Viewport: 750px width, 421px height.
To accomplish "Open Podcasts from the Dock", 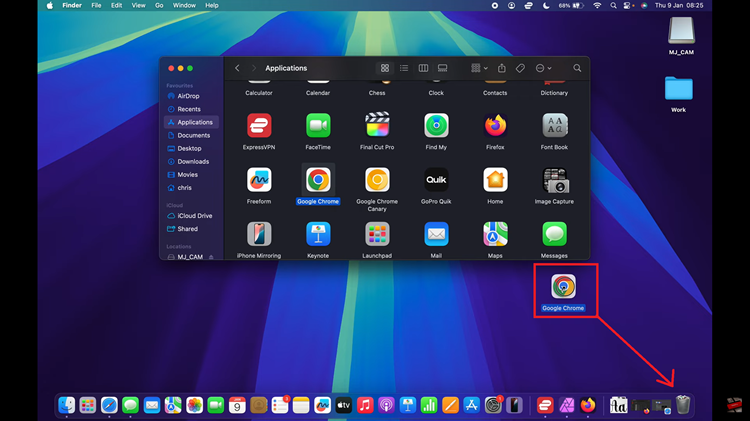I will coord(386,405).
